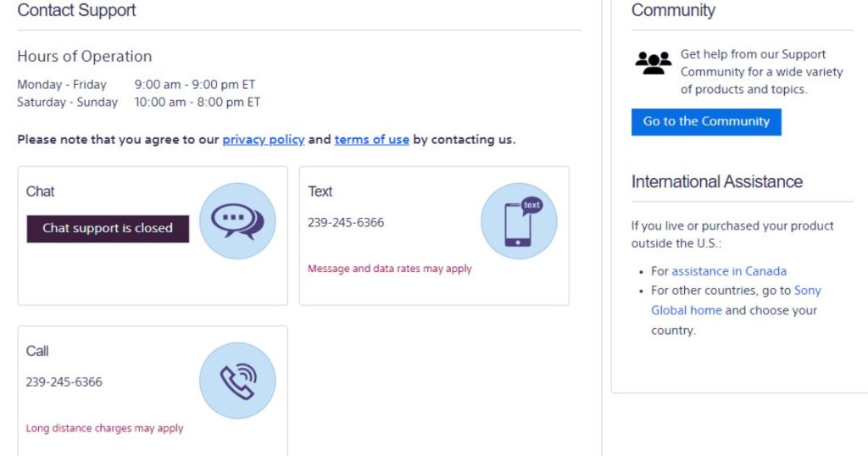868x456 pixels.
Task: Click the Chat support is closed button
Action: click(108, 229)
